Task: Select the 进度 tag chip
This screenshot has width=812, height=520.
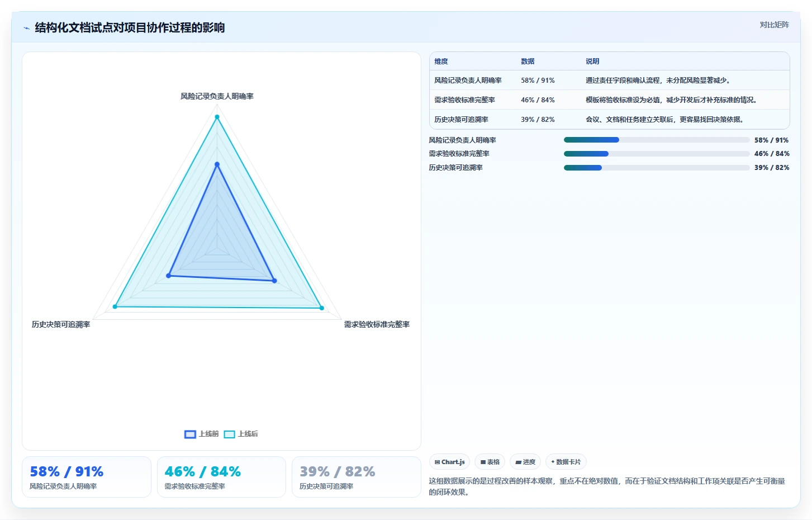Action: [x=525, y=462]
